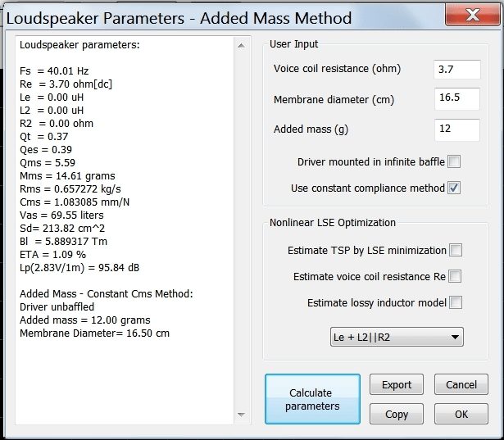
Task: Click the Voice coil resistance input field
Action: click(x=457, y=70)
